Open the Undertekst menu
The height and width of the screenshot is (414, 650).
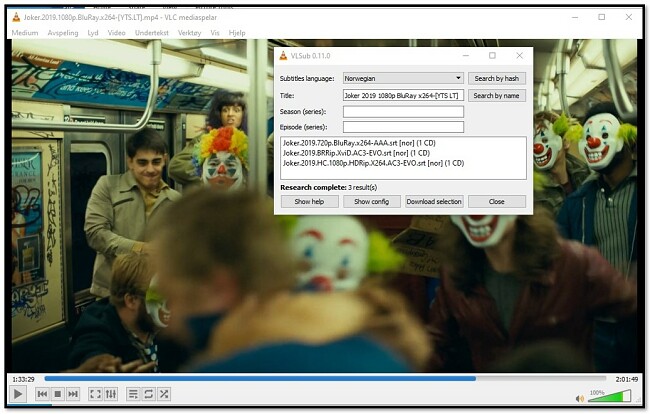(152, 33)
